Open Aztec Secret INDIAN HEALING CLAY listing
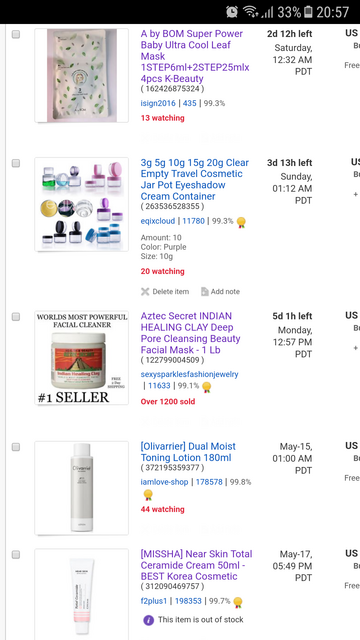 pos(191,333)
